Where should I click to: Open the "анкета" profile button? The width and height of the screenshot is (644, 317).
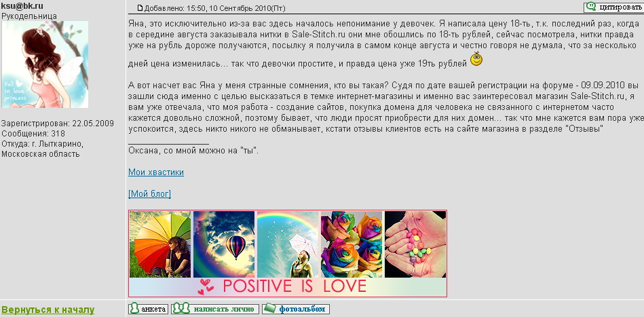coord(149,309)
